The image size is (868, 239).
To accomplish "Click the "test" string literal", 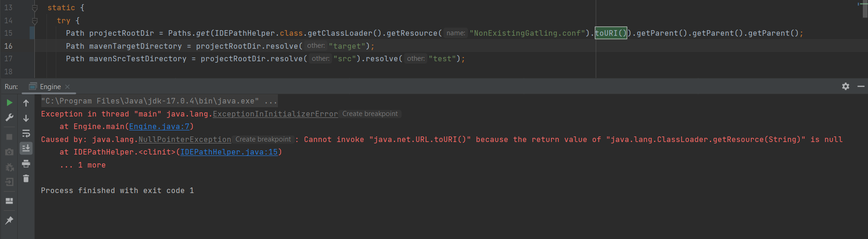I will coord(442,59).
